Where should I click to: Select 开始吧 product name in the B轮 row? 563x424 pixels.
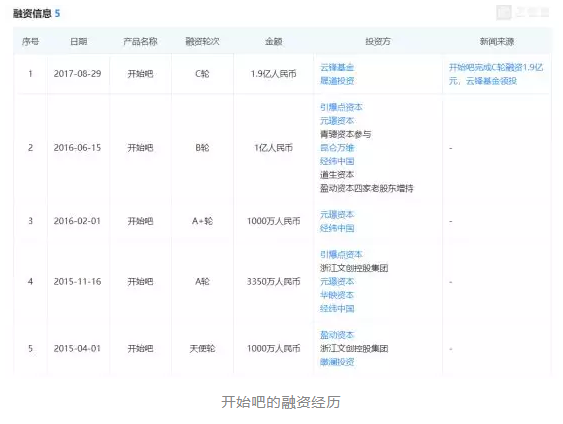(140, 148)
